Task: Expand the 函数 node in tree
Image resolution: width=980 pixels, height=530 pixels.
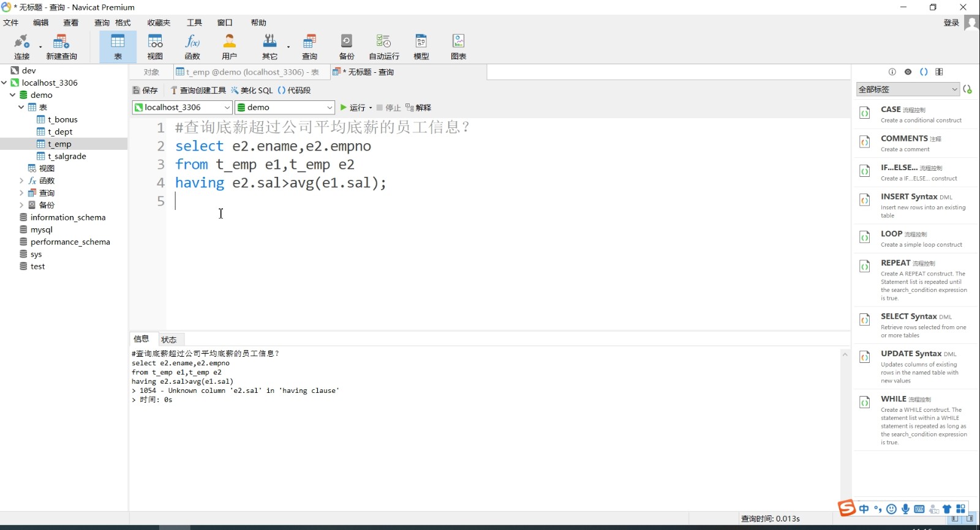Action: pyautogui.click(x=21, y=181)
